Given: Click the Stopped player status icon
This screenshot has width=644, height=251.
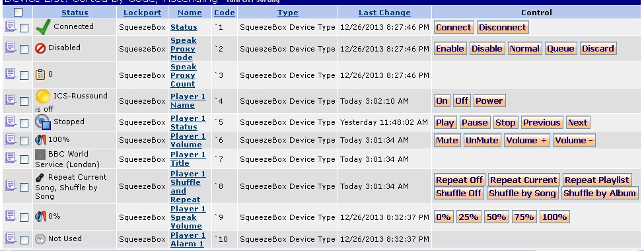Looking at the screenshot, I should click(42, 122).
